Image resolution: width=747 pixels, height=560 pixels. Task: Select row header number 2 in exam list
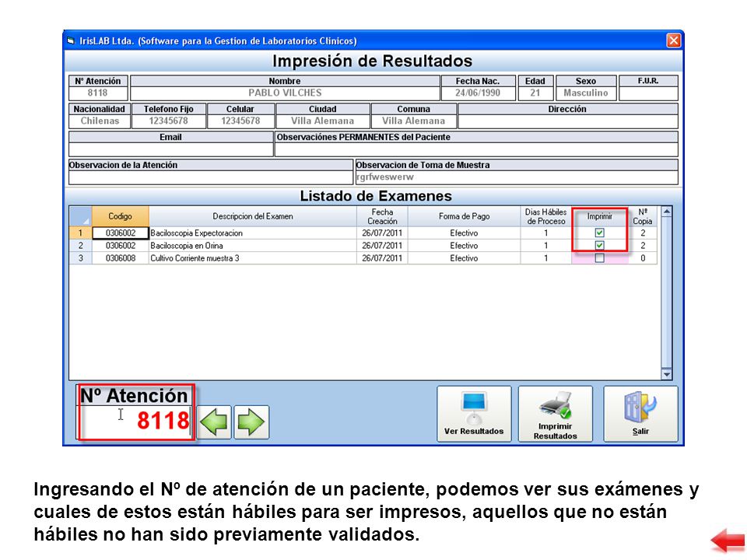(80, 245)
